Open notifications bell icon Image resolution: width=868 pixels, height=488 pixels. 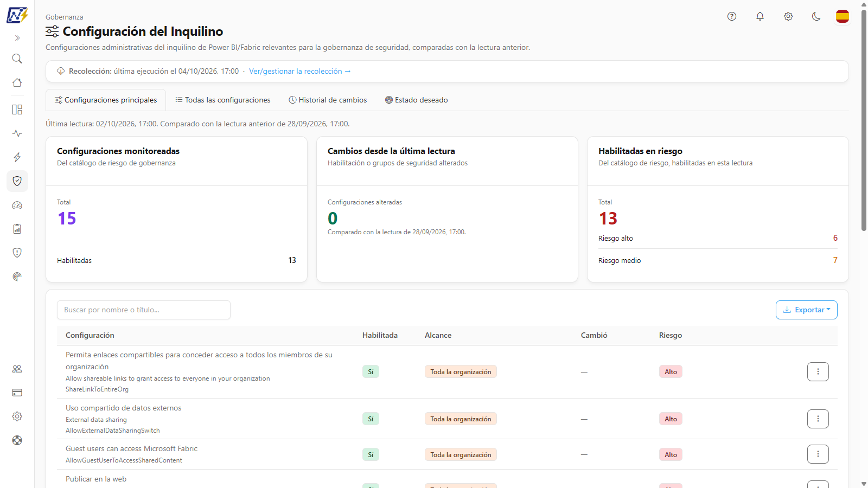pyautogui.click(x=760, y=16)
